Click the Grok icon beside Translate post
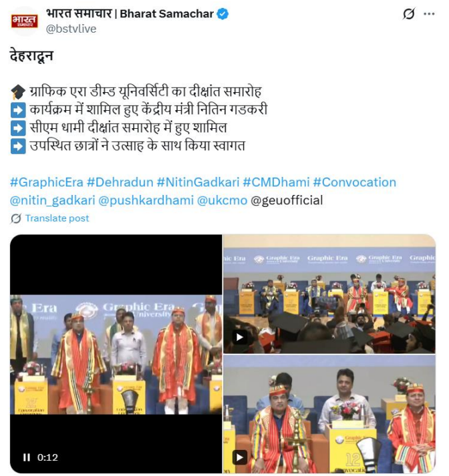The image size is (449, 476). pos(16,218)
